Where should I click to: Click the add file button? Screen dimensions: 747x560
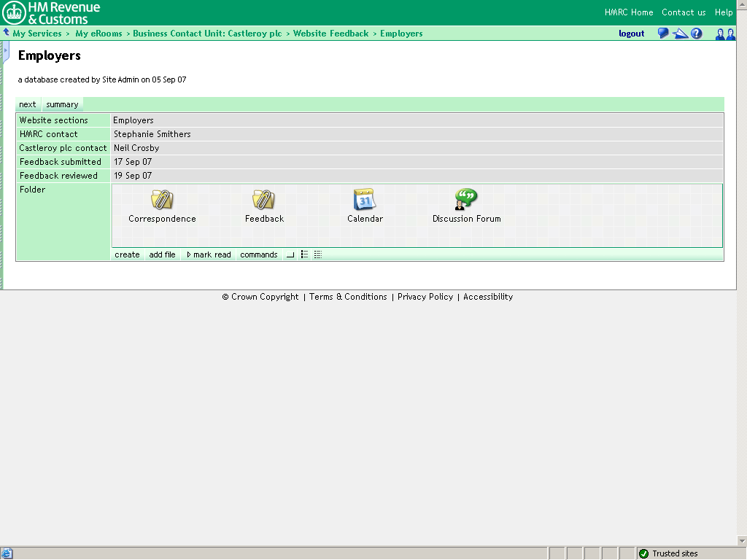pos(162,255)
